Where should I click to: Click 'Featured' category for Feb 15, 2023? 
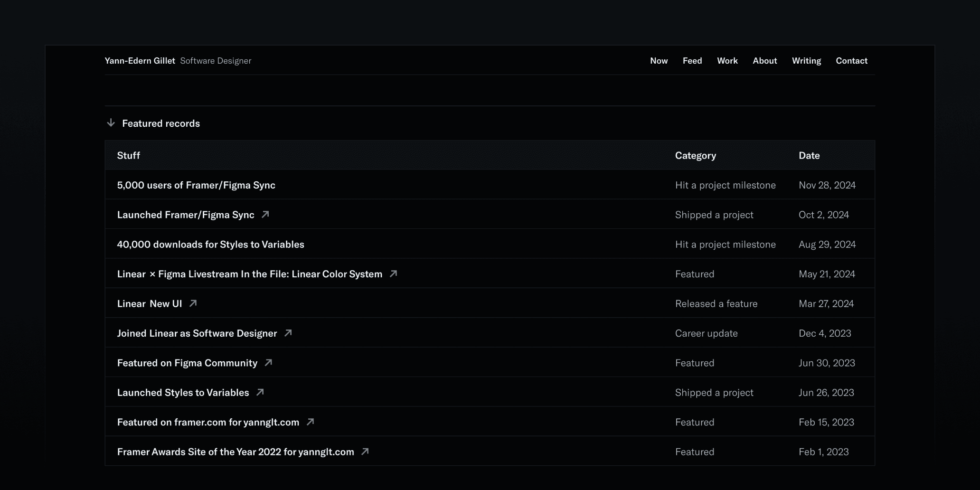(x=695, y=422)
